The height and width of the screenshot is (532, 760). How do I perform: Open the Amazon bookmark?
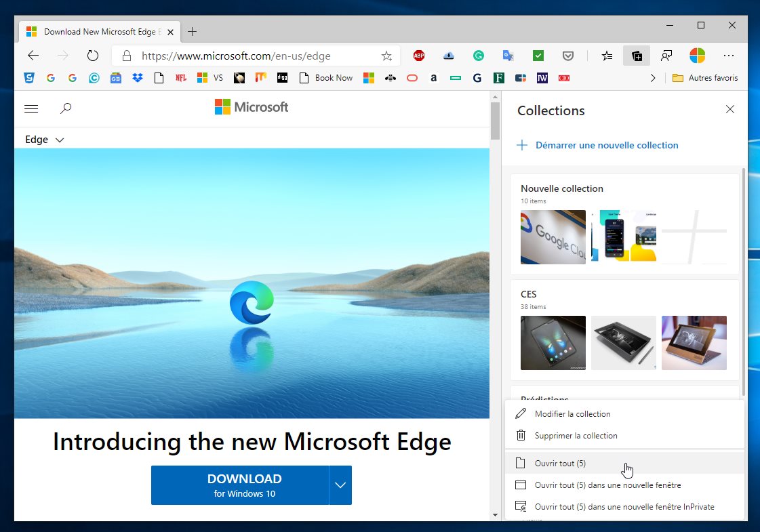433,77
